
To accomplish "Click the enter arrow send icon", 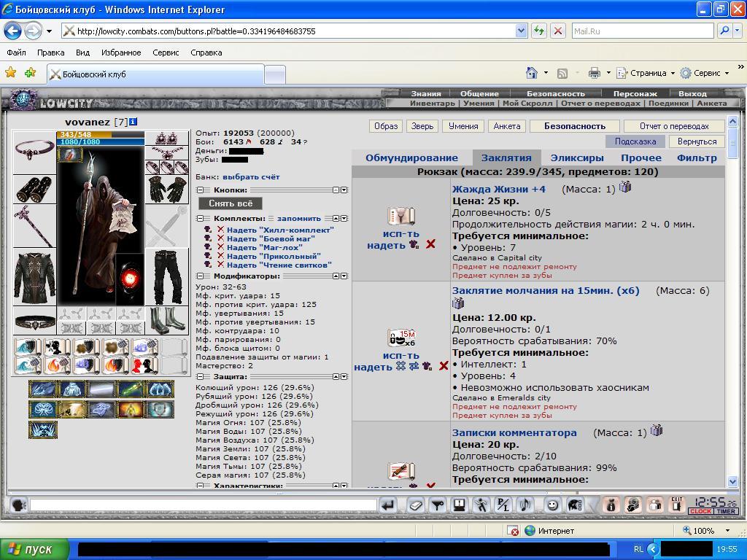I will 388,505.
